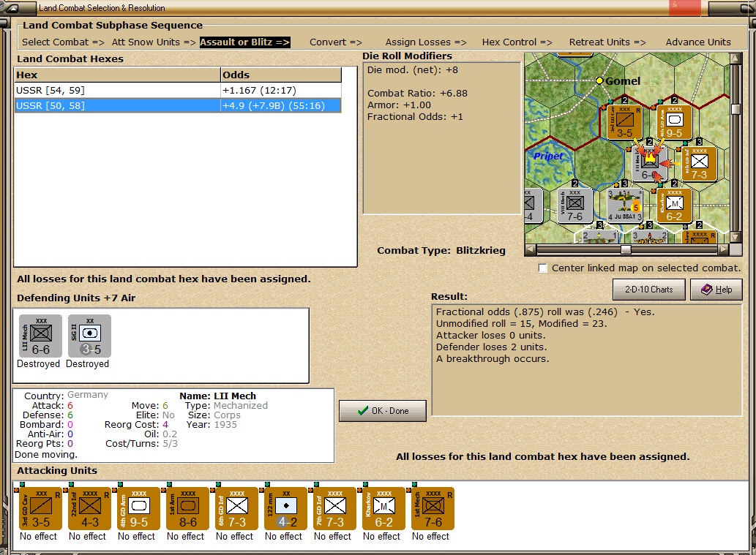Click the map vertical scrollbar thumb

coord(736,110)
